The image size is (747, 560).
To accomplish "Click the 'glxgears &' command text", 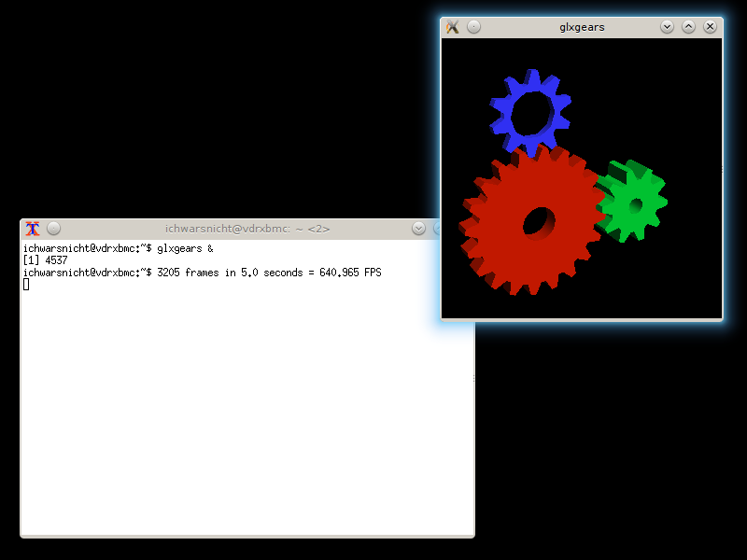I will pyautogui.click(x=185, y=248).
